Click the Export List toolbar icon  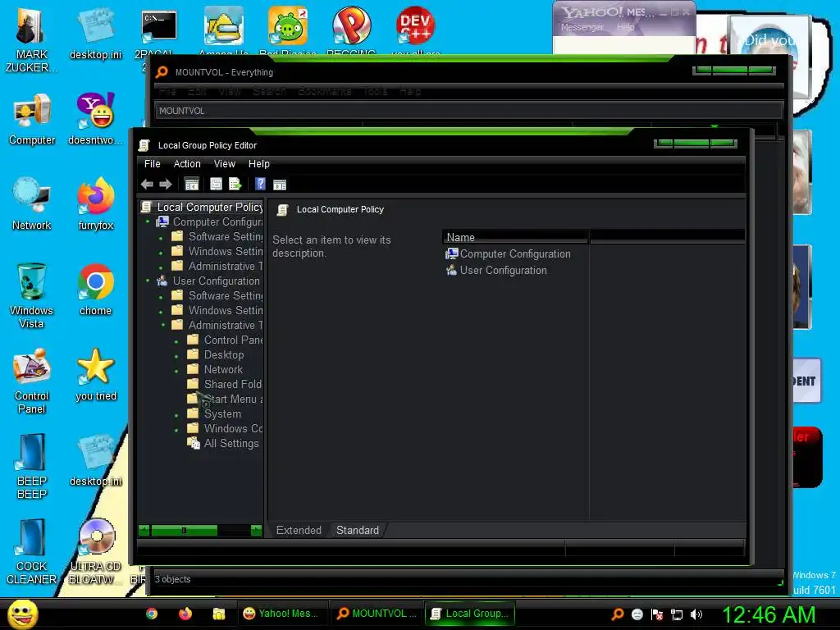point(235,185)
